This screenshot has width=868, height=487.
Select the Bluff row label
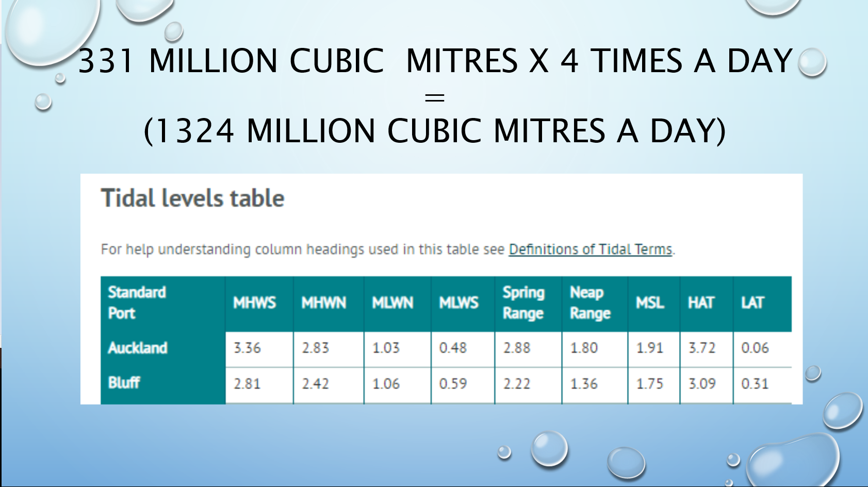(x=124, y=383)
